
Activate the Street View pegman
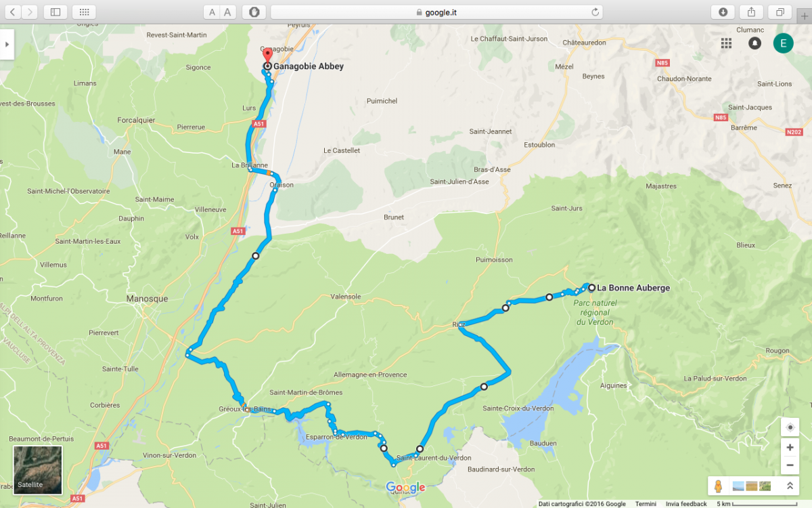pyautogui.click(x=719, y=486)
